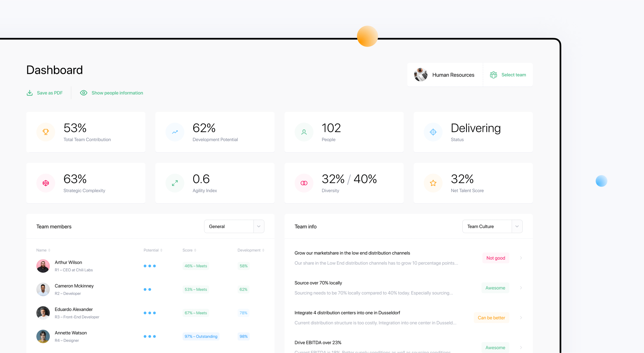Click the Delivering status value
Viewport: 644px width, 353px height.
pos(476,128)
